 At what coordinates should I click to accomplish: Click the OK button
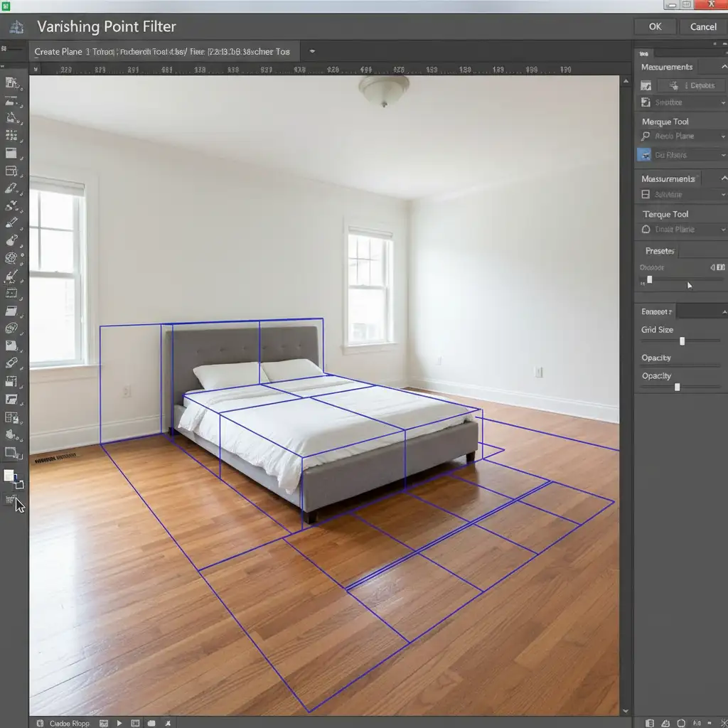point(655,26)
